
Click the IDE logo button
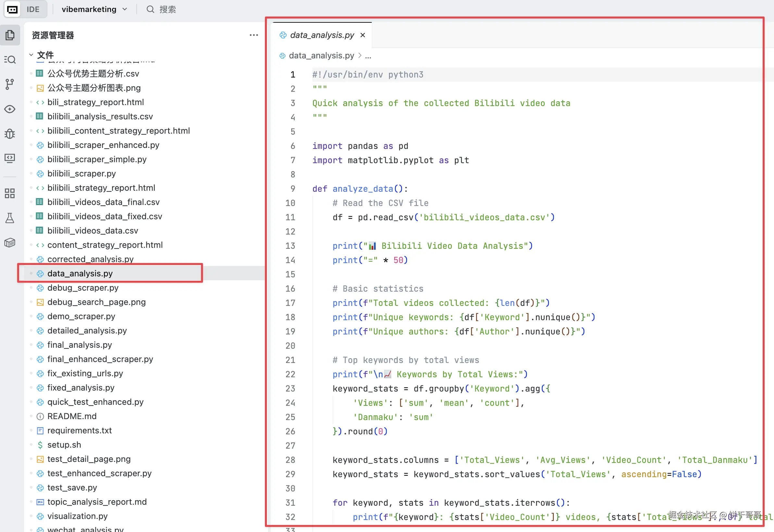coord(12,9)
